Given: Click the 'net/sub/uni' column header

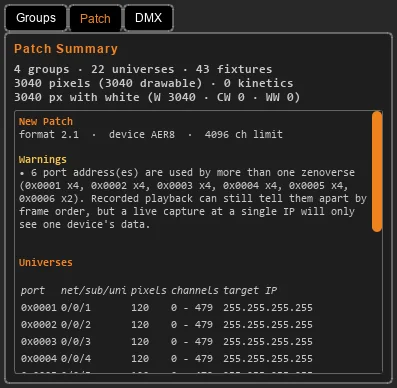Looking at the screenshot, I should pyautogui.click(x=93, y=290).
